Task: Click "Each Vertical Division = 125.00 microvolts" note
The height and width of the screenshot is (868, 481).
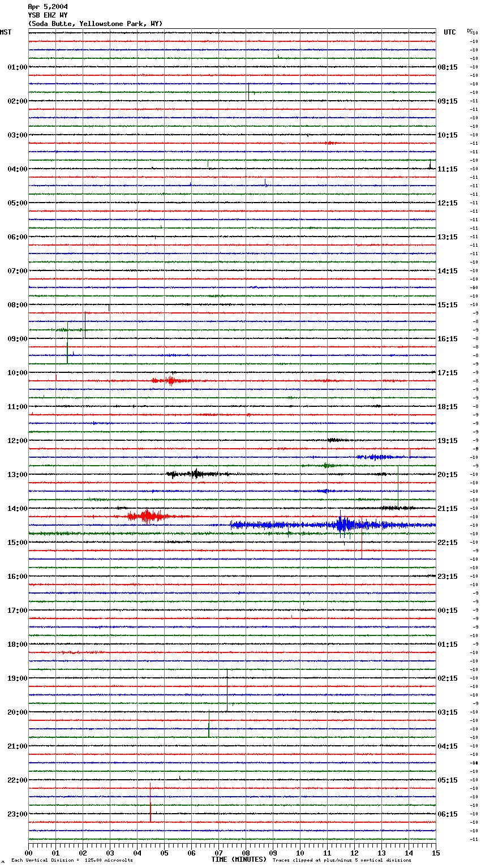Action: (x=72, y=861)
